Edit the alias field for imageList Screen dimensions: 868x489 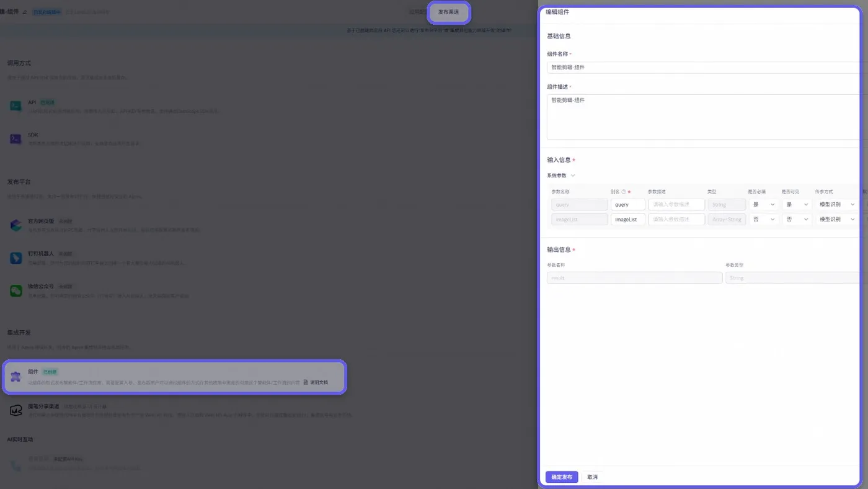click(628, 219)
